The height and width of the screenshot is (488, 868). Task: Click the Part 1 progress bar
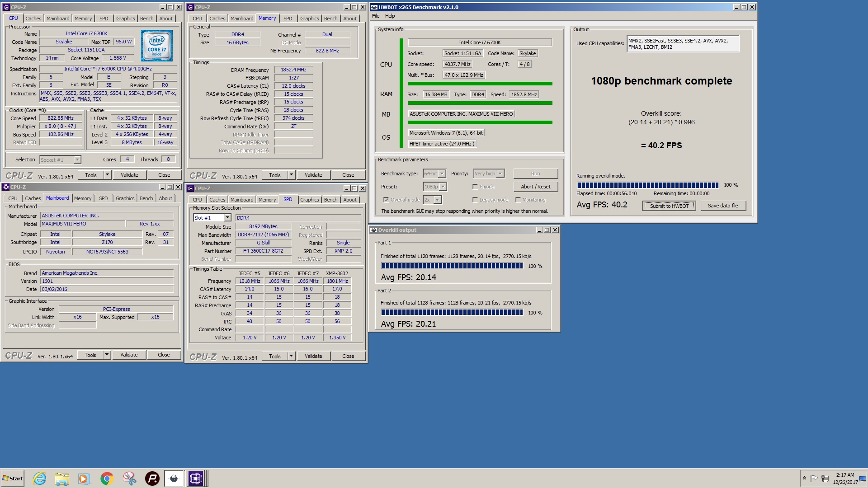[x=452, y=266]
